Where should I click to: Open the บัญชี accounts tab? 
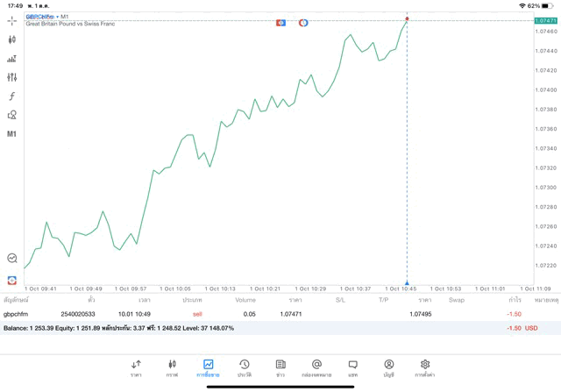click(388, 367)
